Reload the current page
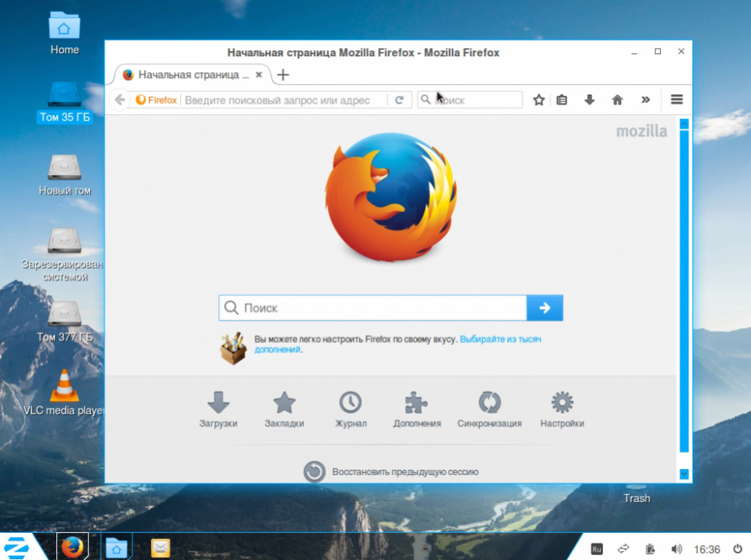Screen dimensions: 751x560 click(x=399, y=100)
